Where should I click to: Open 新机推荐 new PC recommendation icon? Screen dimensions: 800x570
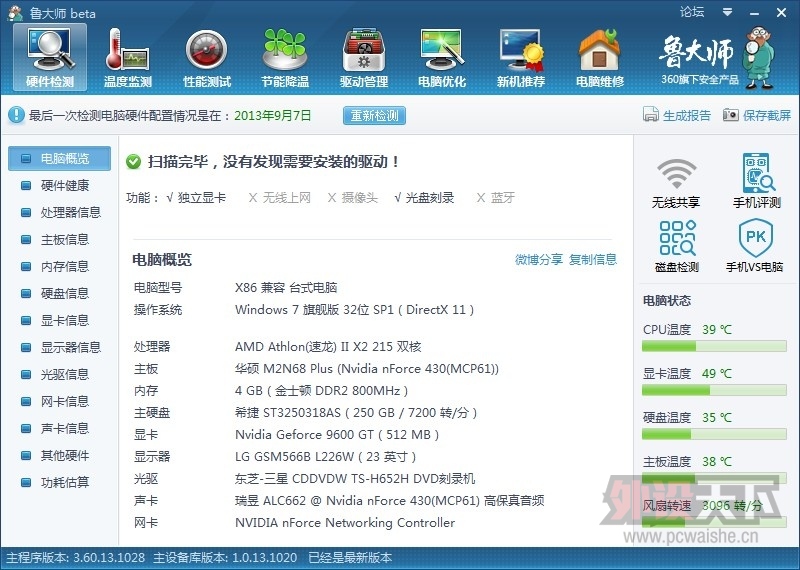pos(521,57)
